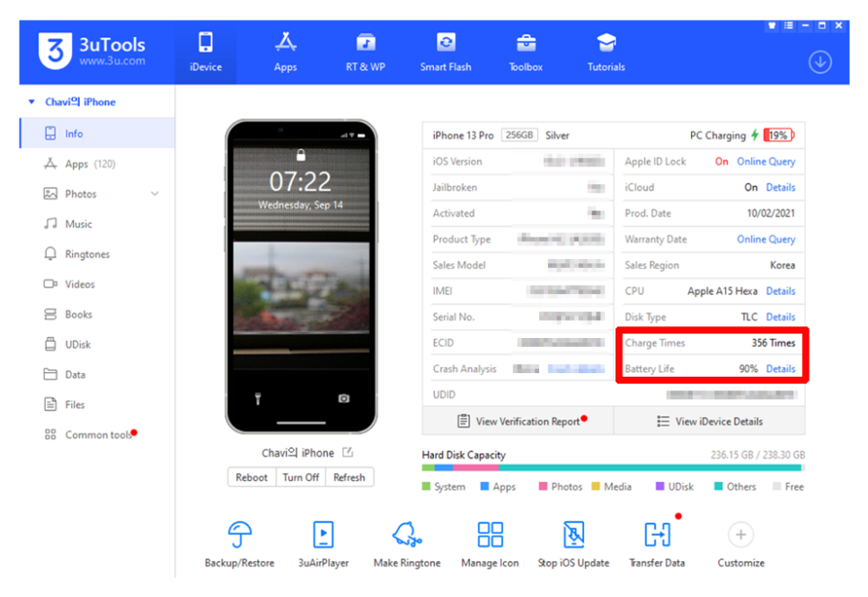Click the Turn Off button
Screen dimensions: 868x597
pyautogui.click(x=301, y=477)
